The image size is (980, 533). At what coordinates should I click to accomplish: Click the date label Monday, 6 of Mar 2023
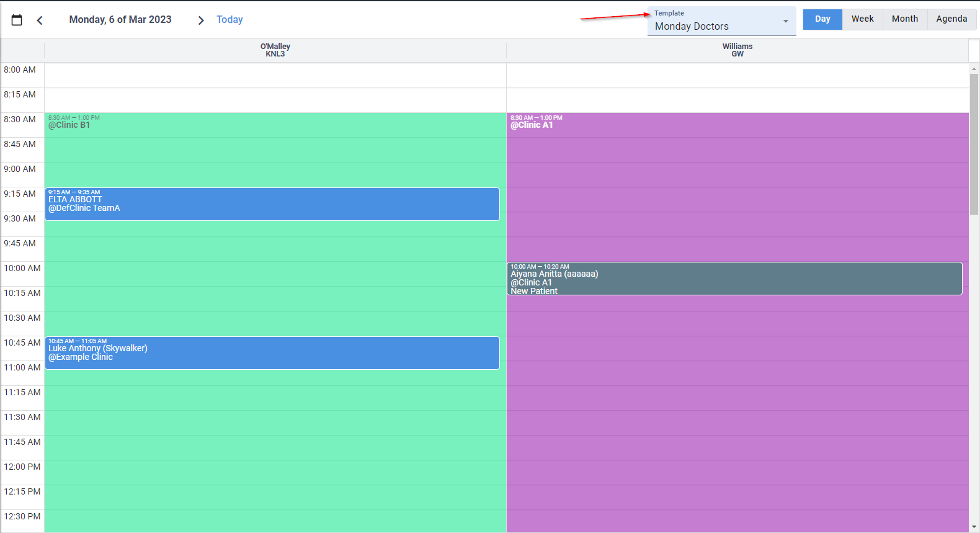(x=120, y=20)
